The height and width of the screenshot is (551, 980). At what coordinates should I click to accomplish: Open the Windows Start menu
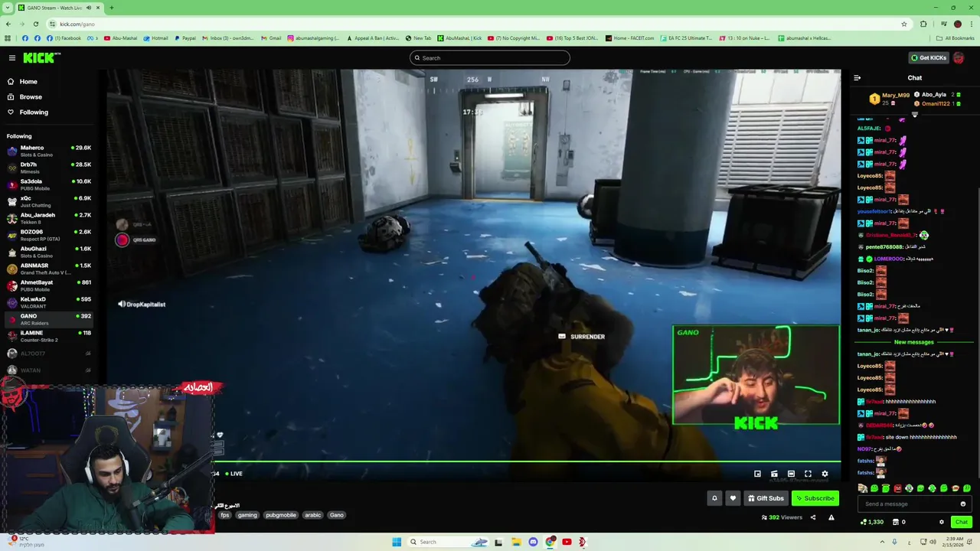click(397, 542)
